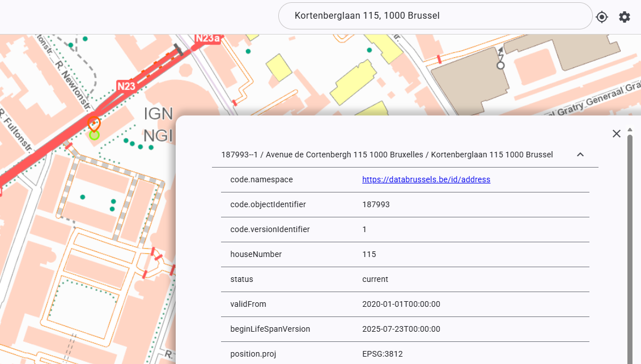Close the address details panel
This screenshot has height=364, width=641.
[x=617, y=134]
